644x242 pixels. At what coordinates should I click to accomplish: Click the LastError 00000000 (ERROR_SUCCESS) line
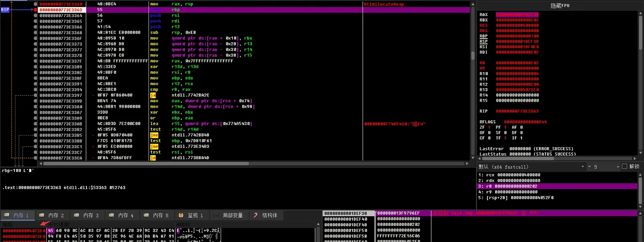tap(526, 149)
